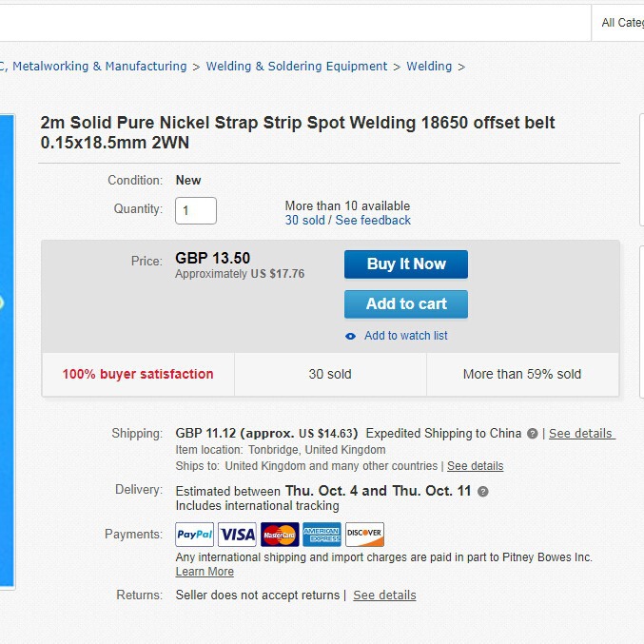Click the American Express icon
The width and height of the screenshot is (644, 644).
pyautogui.click(x=322, y=535)
